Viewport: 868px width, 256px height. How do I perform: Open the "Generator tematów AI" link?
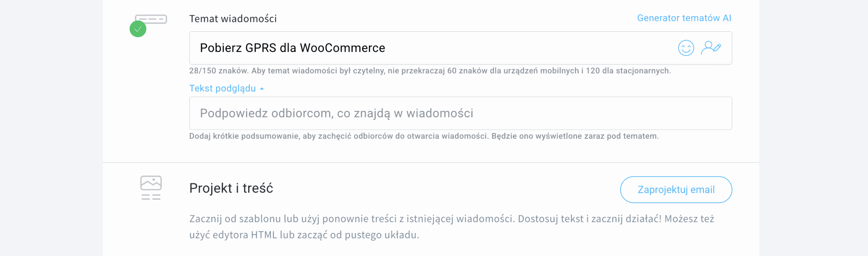point(684,18)
